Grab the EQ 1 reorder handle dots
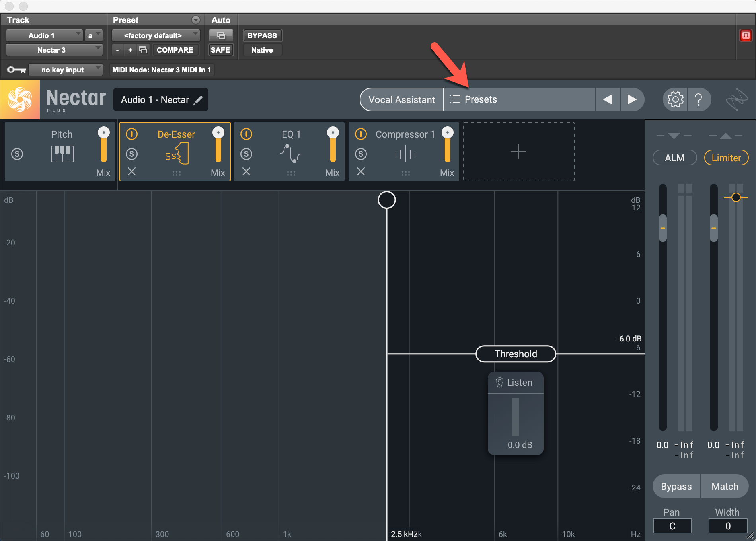This screenshot has width=756, height=541. pos(291,173)
